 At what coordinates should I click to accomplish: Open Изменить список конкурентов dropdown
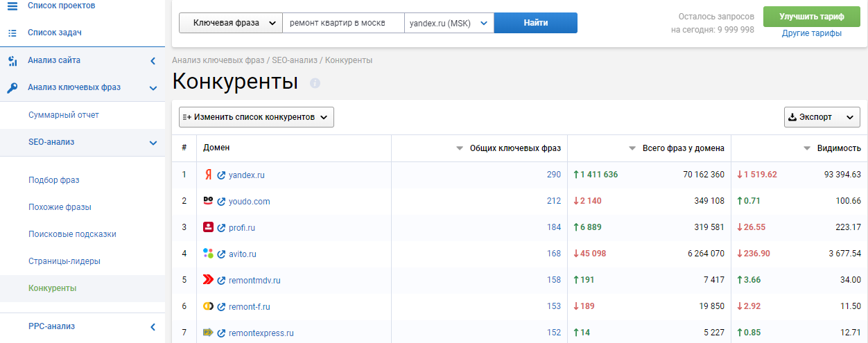coord(257,117)
